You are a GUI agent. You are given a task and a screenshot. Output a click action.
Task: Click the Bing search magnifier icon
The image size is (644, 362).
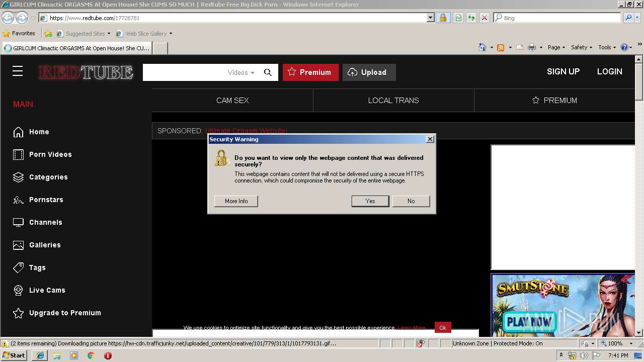628,18
